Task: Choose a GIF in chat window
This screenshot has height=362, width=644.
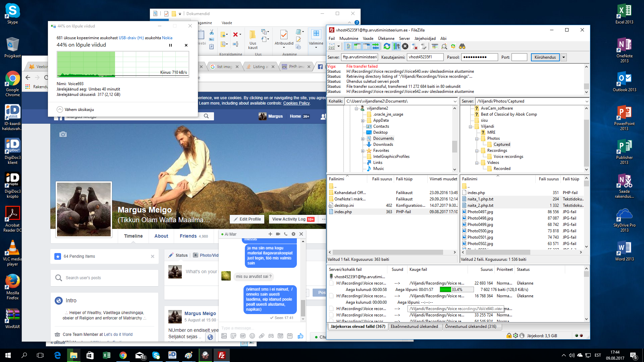Action: 243,336
